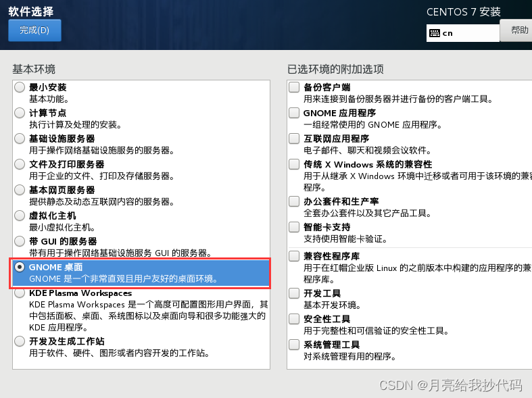Click the text 支持使用智能卡验证。

pos(345,239)
